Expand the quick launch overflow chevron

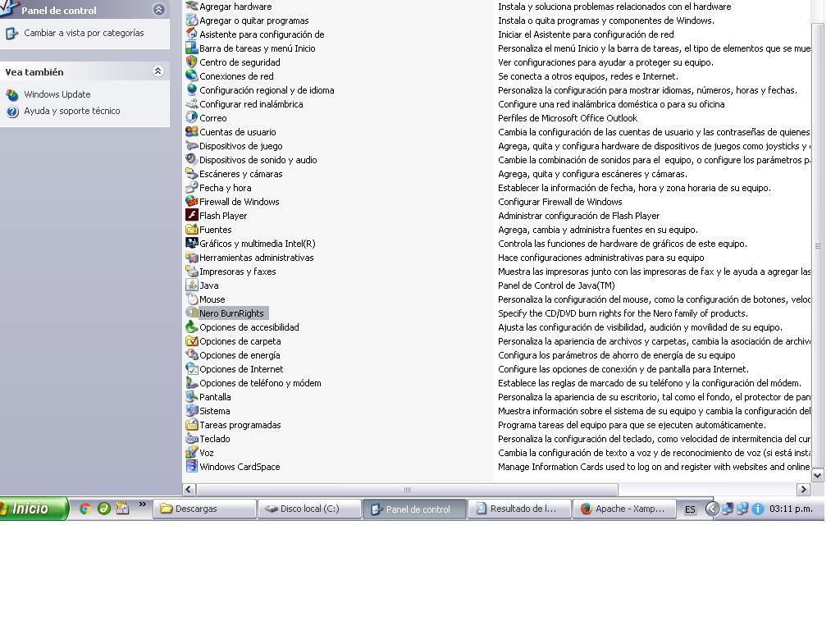coord(143,504)
